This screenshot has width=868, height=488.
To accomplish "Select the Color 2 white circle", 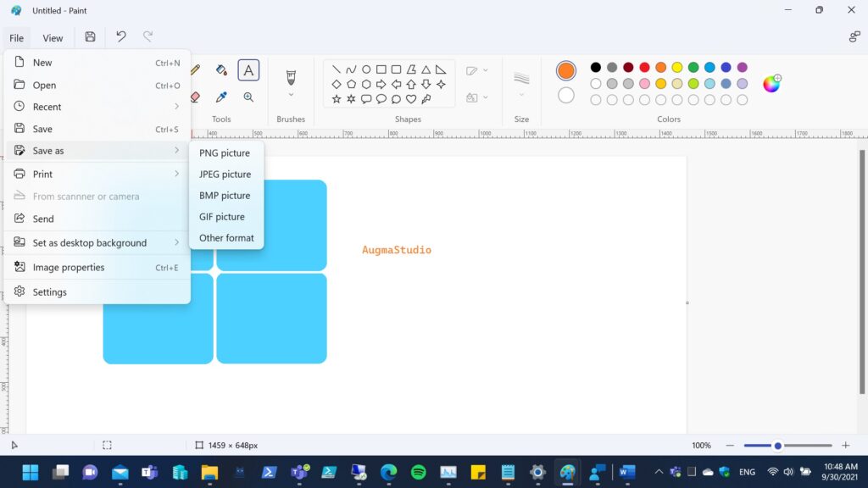I will pyautogui.click(x=566, y=96).
